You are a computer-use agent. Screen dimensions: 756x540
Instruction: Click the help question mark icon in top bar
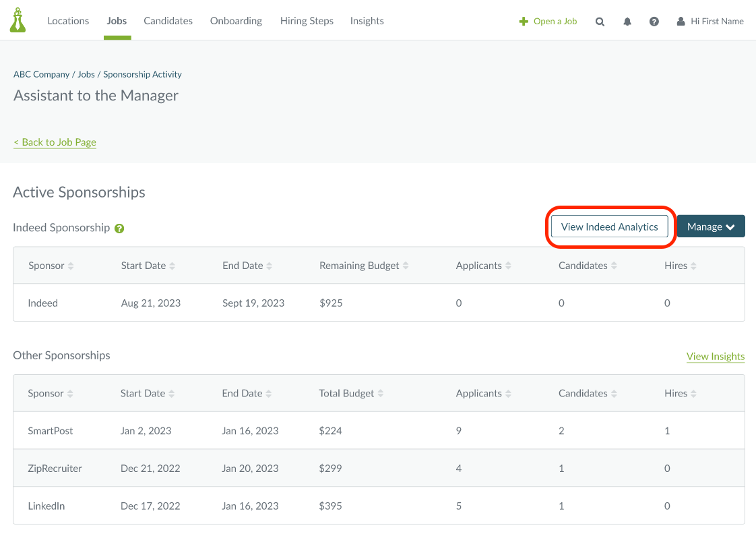[x=654, y=21]
